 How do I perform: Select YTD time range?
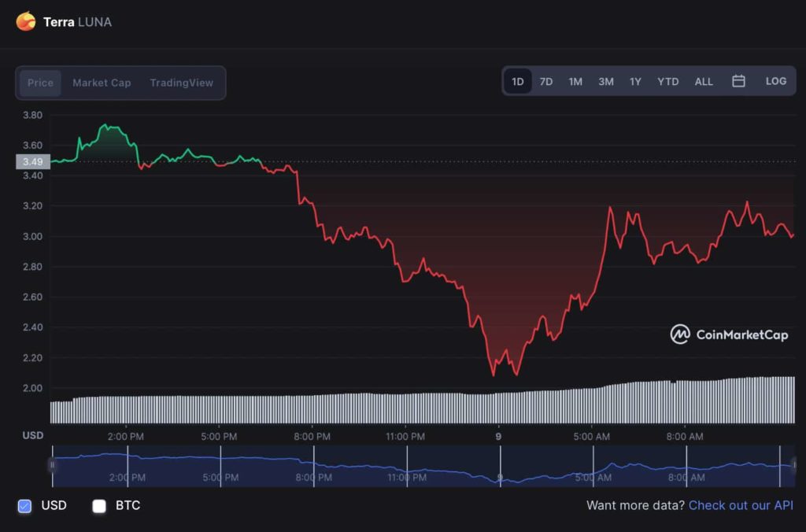point(667,81)
